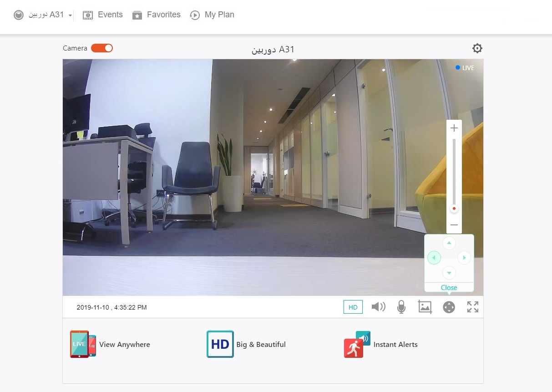This screenshot has width=552, height=392.
Task: Zoom in with plus button
Action: [x=454, y=128]
